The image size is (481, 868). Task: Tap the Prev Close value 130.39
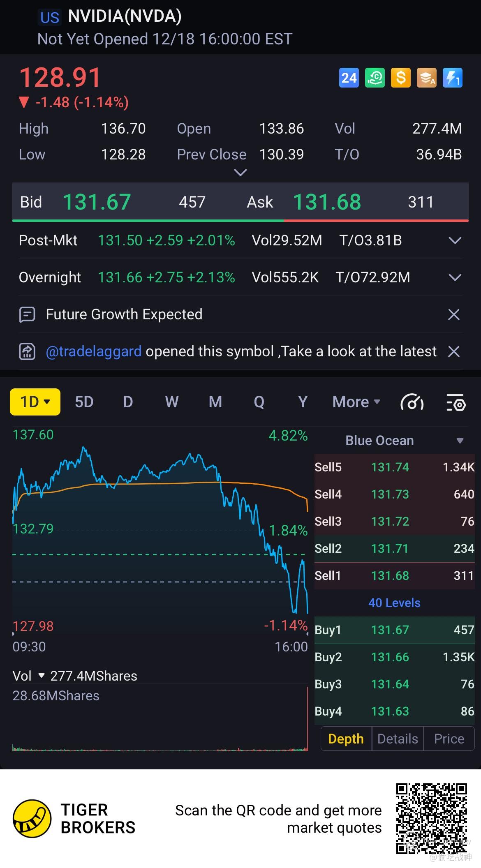282,155
